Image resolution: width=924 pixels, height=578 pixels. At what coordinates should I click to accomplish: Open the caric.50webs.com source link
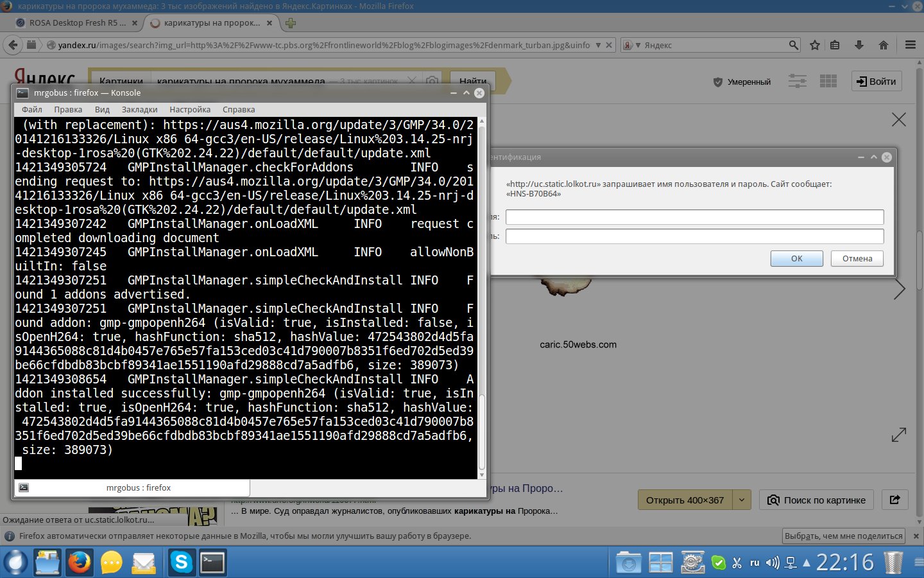click(578, 344)
